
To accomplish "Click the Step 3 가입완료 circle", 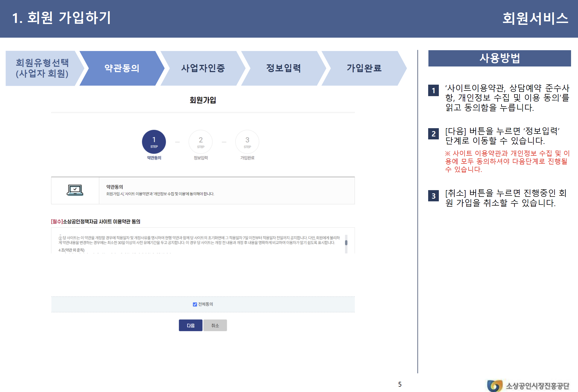I will (247, 142).
